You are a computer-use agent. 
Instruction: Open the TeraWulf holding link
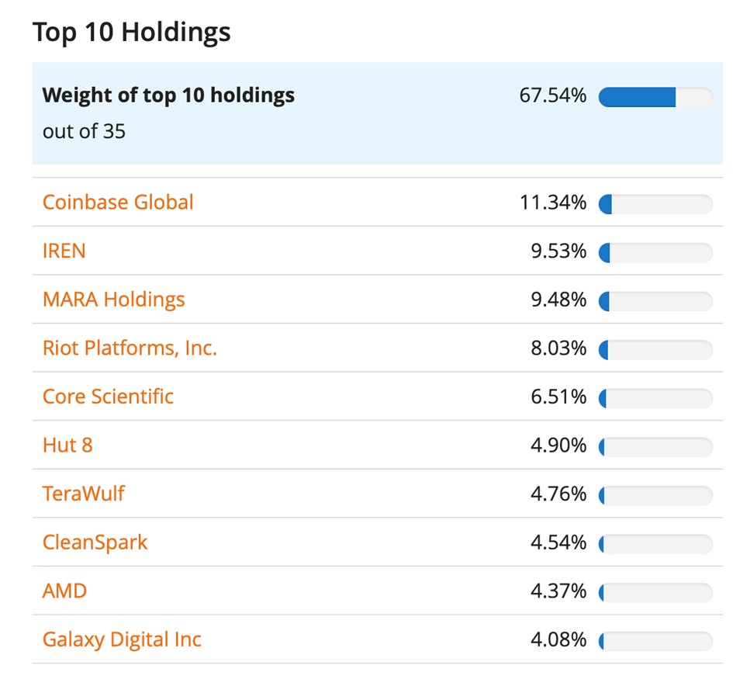tap(83, 494)
